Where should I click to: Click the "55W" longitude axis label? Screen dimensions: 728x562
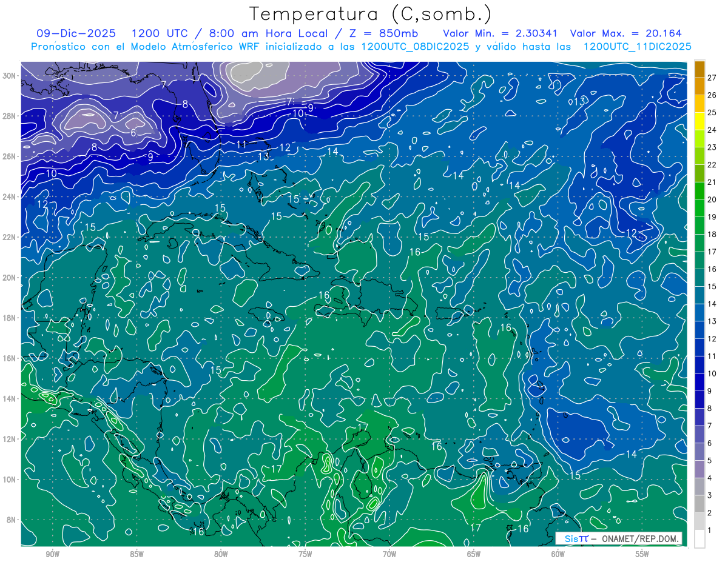(642, 554)
